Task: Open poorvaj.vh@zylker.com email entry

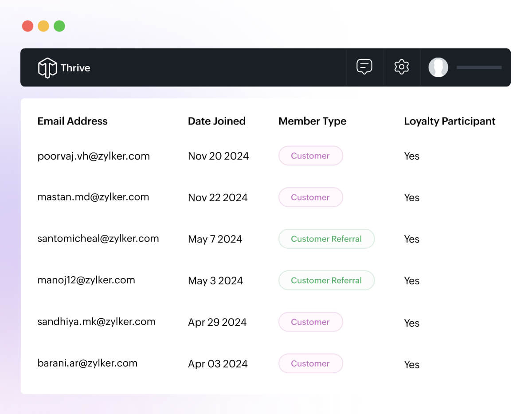Action: [x=94, y=156]
